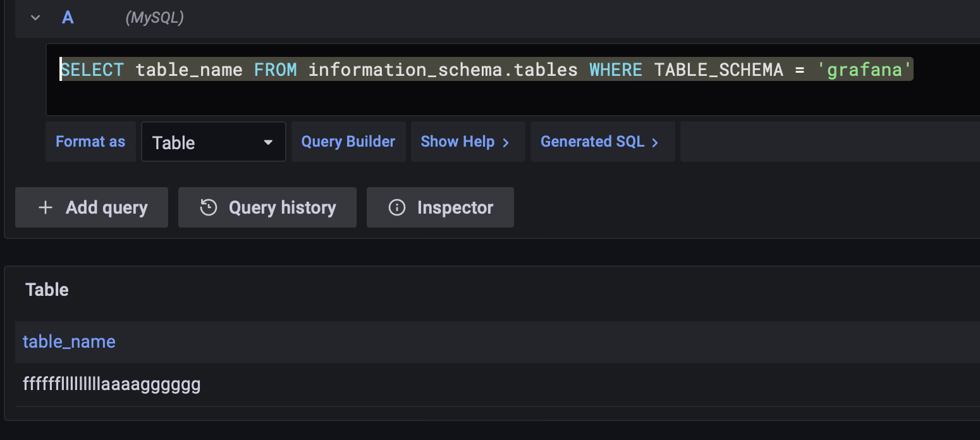Click the Inspector info icon
The height and width of the screenshot is (440, 980).
click(396, 207)
